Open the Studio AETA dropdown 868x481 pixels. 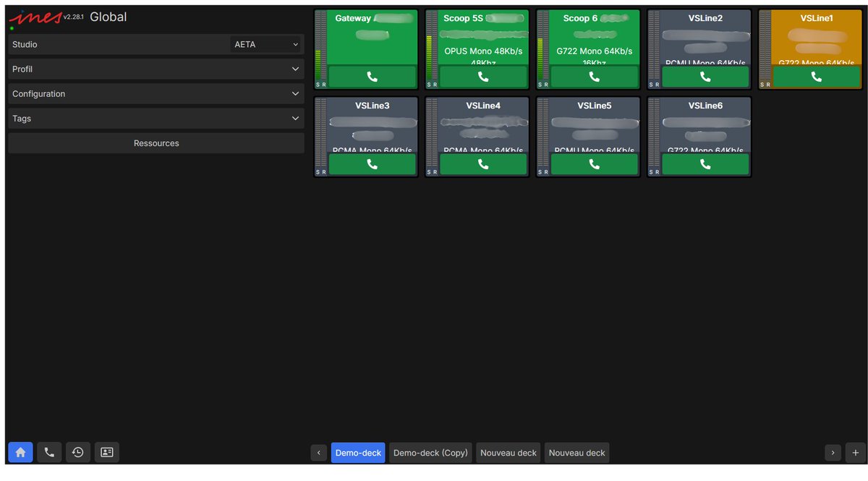click(265, 45)
